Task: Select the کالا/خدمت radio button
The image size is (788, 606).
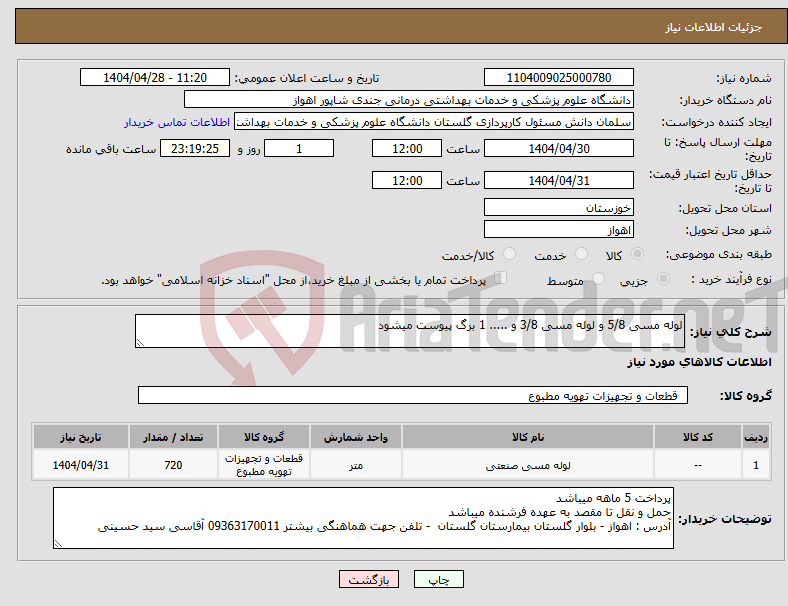Action: pos(510,254)
